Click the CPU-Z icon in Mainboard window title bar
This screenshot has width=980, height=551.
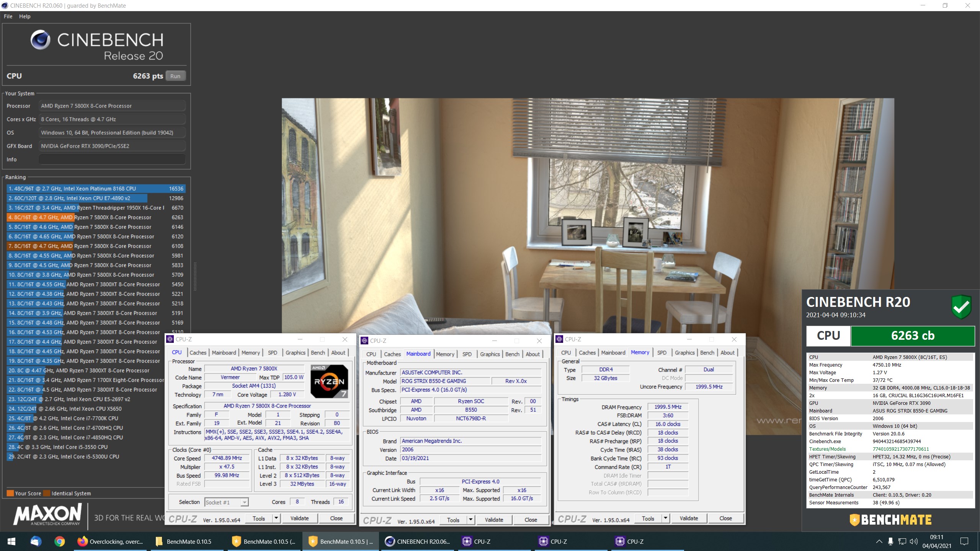[x=364, y=341]
